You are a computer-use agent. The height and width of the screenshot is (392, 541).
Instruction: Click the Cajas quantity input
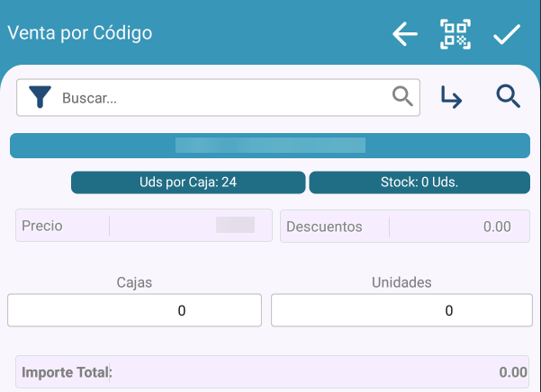click(134, 310)
